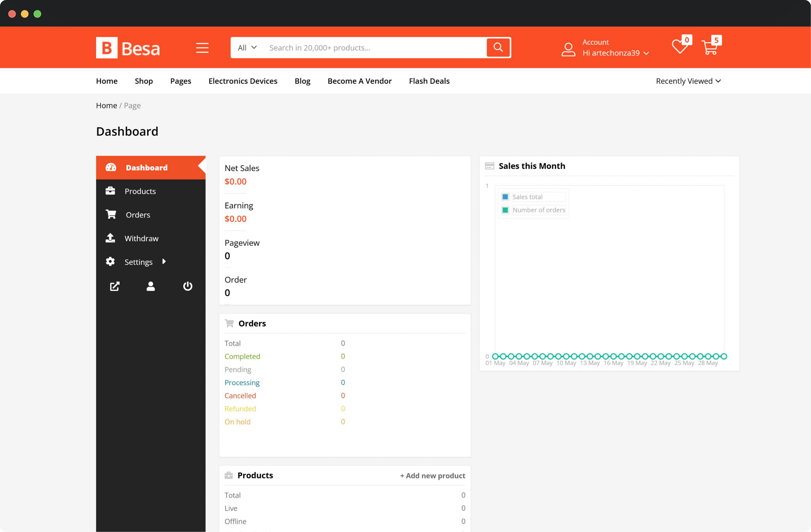Click the Number of orders green swatch

coord(505,210)
